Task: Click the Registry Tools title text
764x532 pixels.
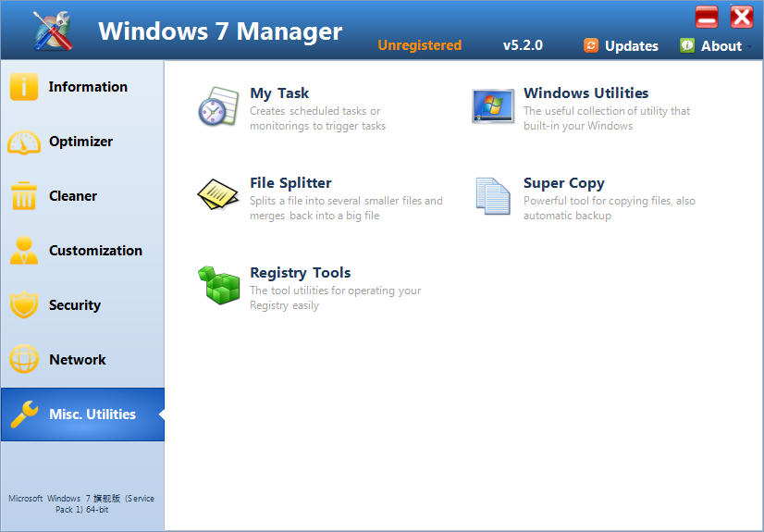Action: coord(300,273)
